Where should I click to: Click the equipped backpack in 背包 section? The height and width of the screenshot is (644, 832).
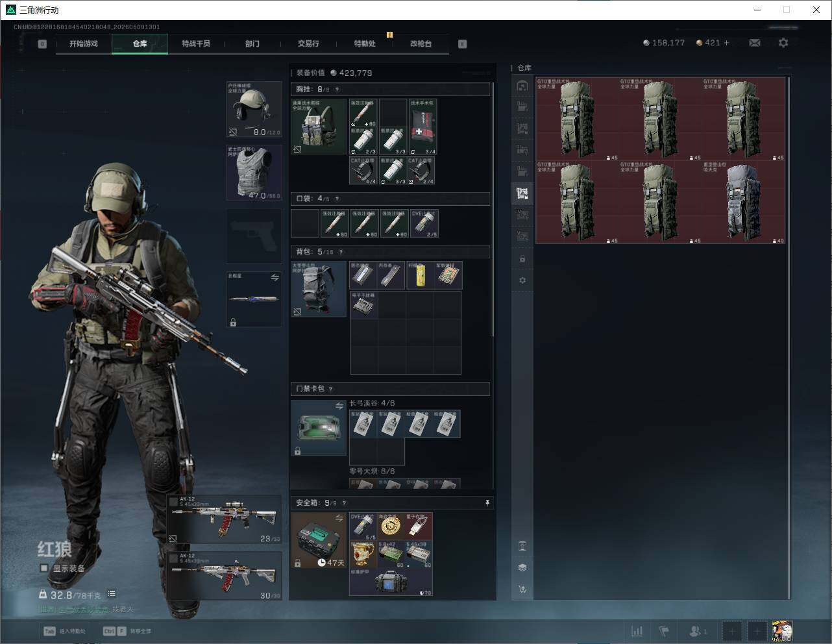point(319,289)
